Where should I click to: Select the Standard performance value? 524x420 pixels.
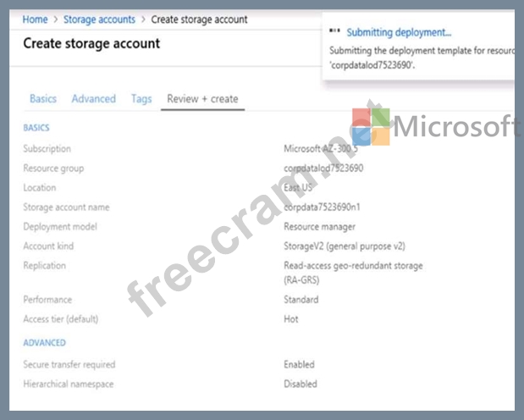(x=301, y=300)
